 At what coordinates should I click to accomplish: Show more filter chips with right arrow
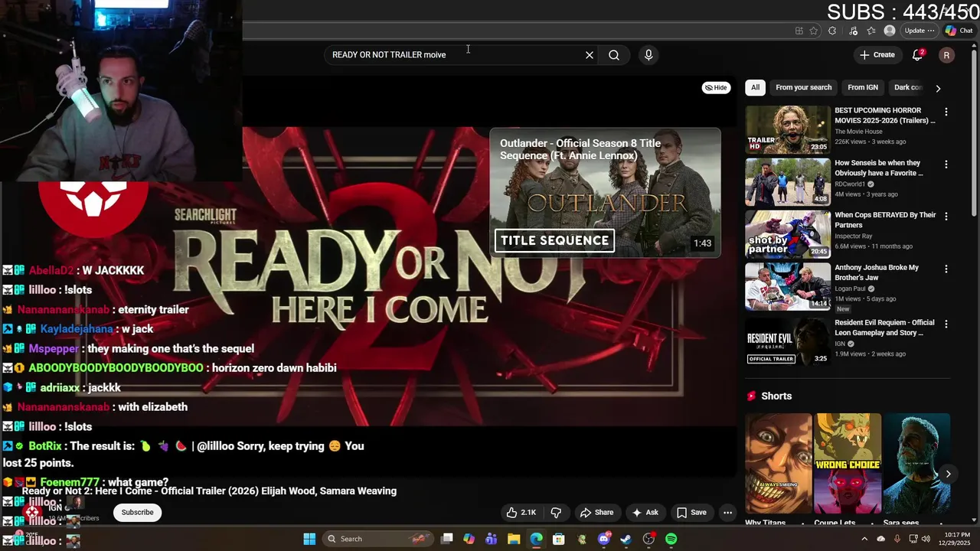(x=938, y=88)
